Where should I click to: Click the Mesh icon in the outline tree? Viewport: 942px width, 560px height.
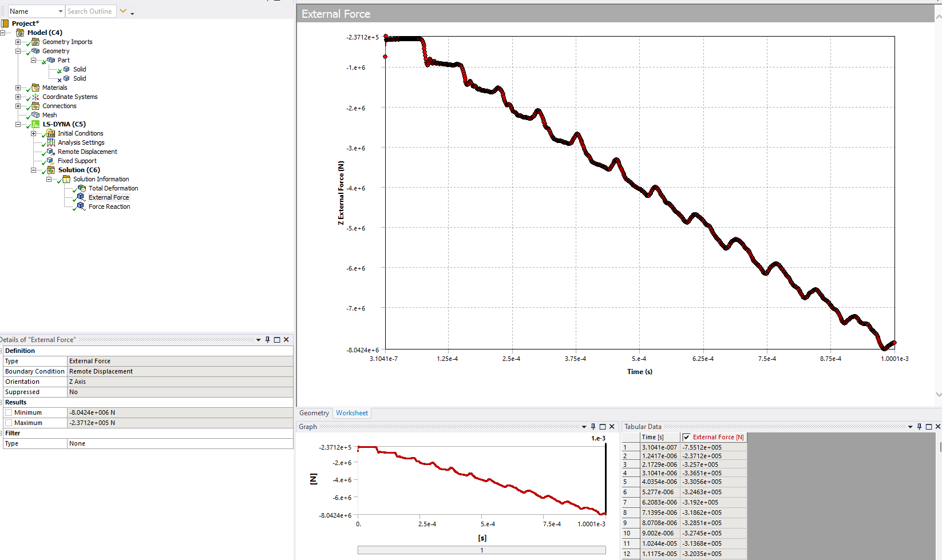[x=35, y=115]
